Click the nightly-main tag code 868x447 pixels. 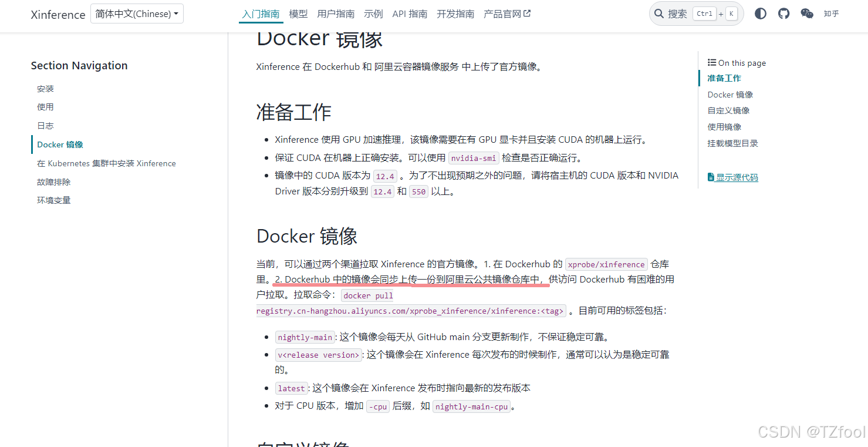pyautogui.click(x=305, y=337)
